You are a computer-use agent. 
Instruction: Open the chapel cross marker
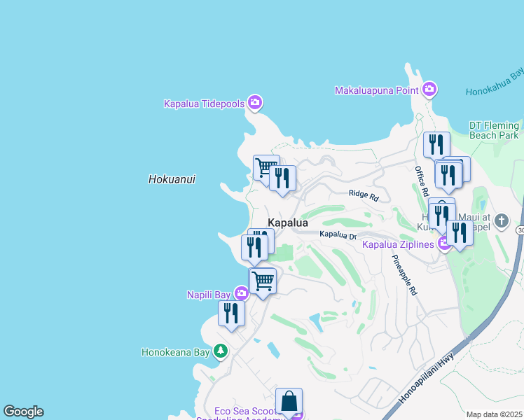tap(502, 221)
